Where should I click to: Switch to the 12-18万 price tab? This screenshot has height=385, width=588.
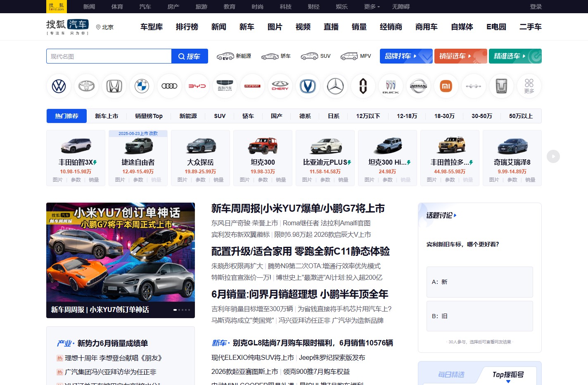point(407,116)
